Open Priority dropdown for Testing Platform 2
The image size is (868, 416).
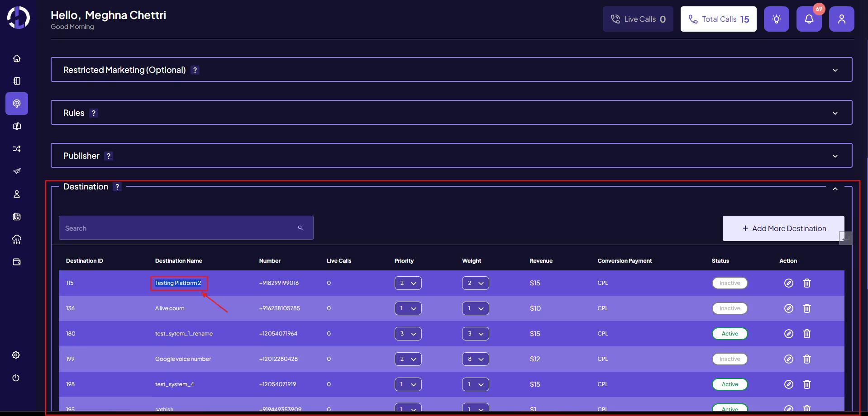(408, 283)
